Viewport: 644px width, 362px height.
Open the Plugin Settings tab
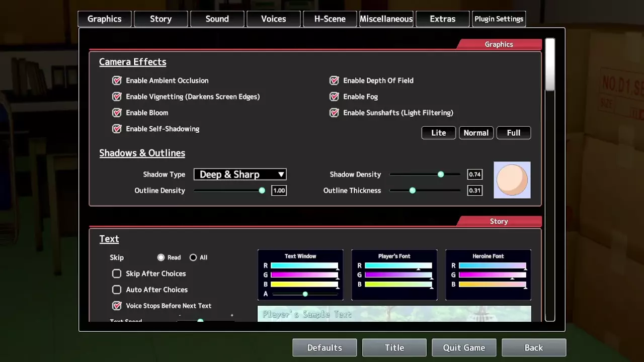pos(499,19)
